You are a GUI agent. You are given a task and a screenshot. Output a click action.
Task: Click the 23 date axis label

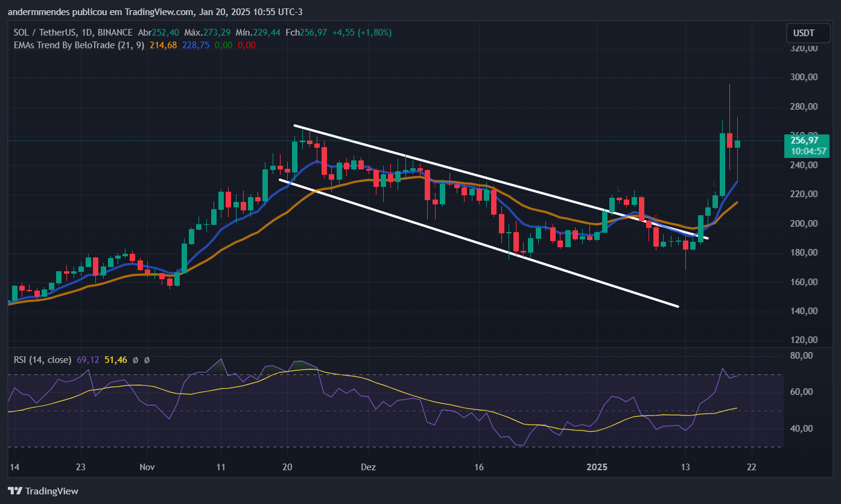[x=81, y=467]
